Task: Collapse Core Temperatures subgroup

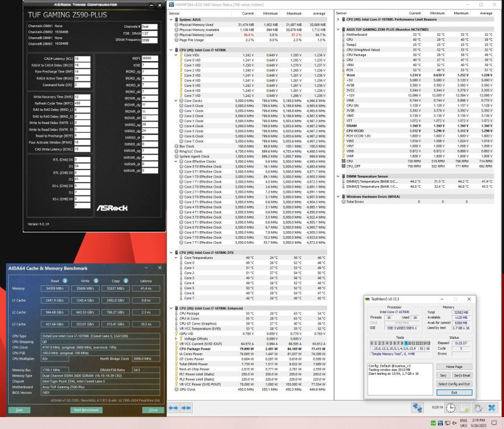Action: [176, 258]
